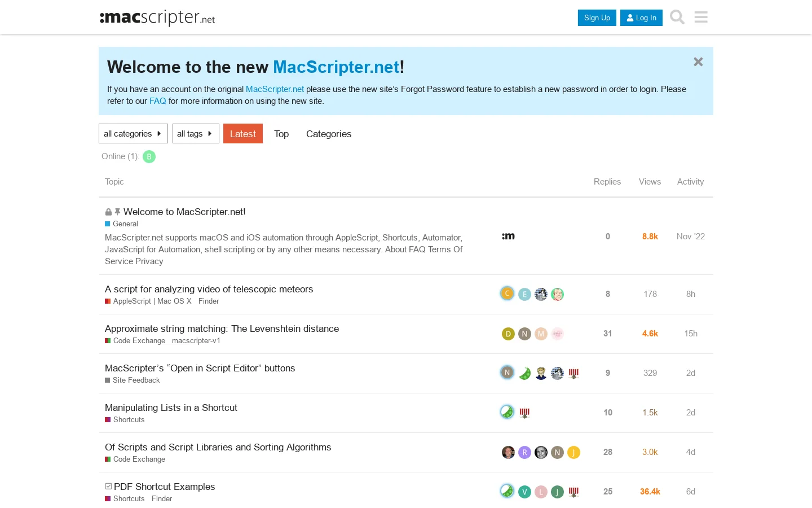Follow the MacScripter.net link in banner heading

pyautogui.click(x=336, y=67)
